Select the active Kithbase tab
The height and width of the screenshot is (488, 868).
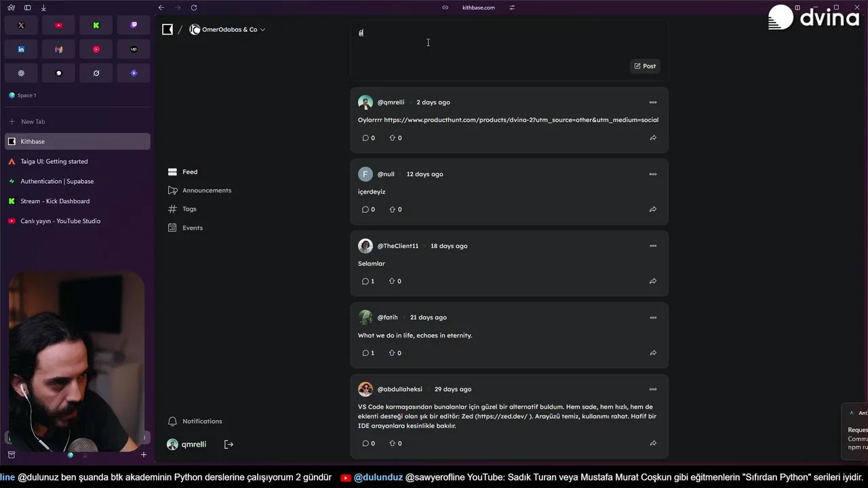(77, 142)
